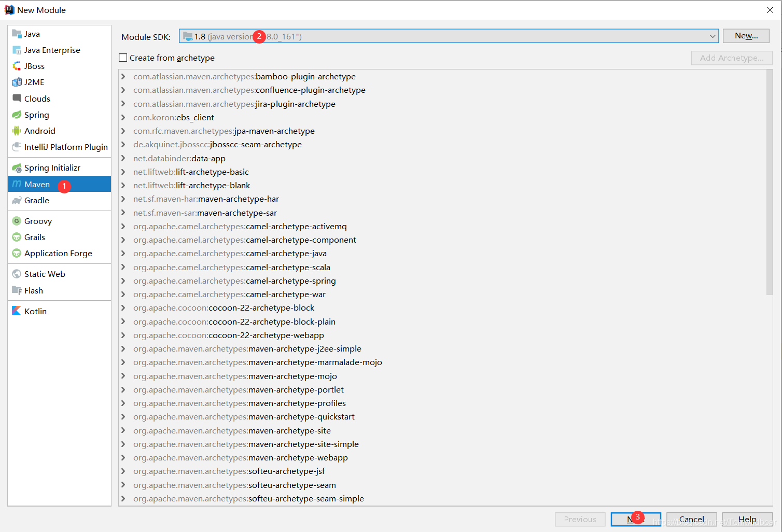Choose Kotlin module type
The height and width of the screenshot is (532, 782).
pyautogui.click(x=59, y=311)
